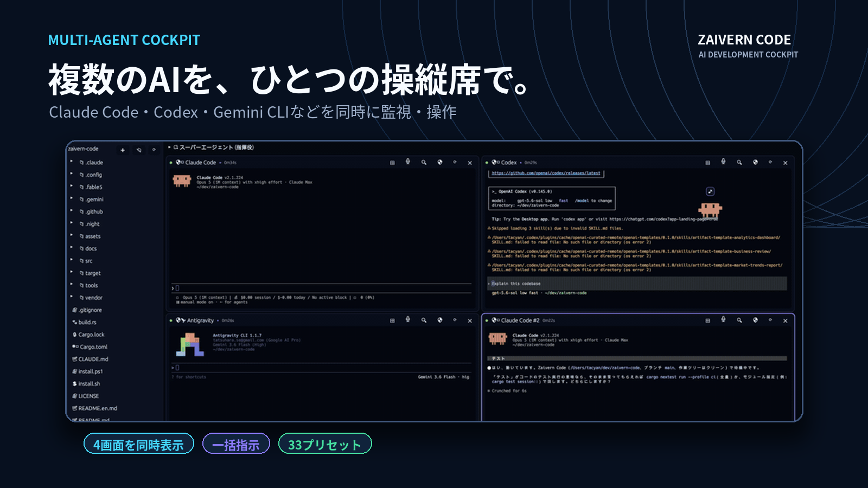Click the 'Codex' pane title
Screen dimensions: 868x488
tap(509, 163)
